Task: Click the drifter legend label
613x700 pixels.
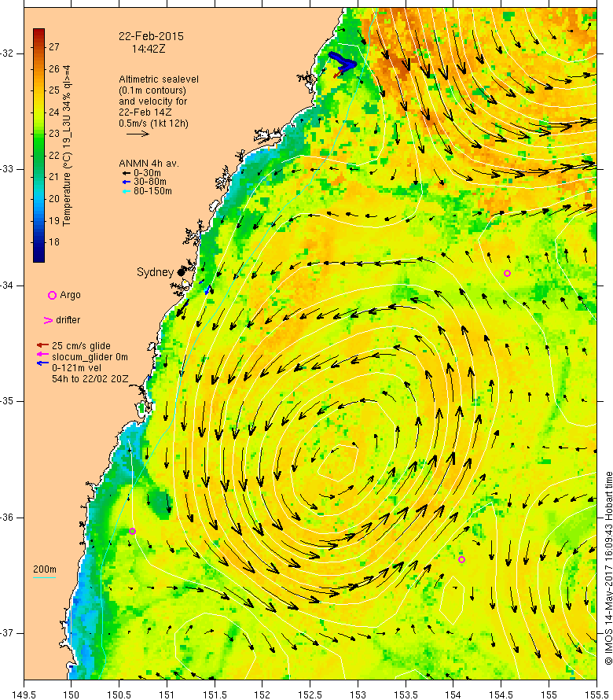Action: point(68,320)
